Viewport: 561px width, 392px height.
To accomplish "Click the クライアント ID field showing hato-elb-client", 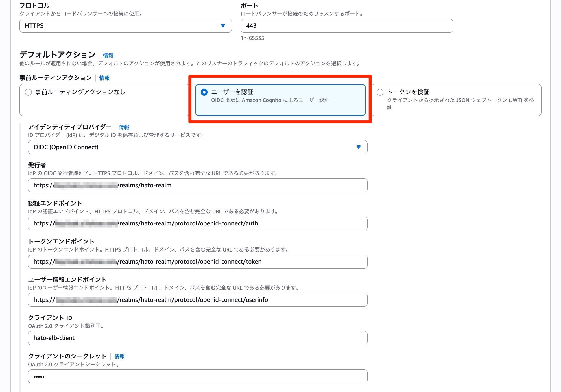I will click(198, 338).
